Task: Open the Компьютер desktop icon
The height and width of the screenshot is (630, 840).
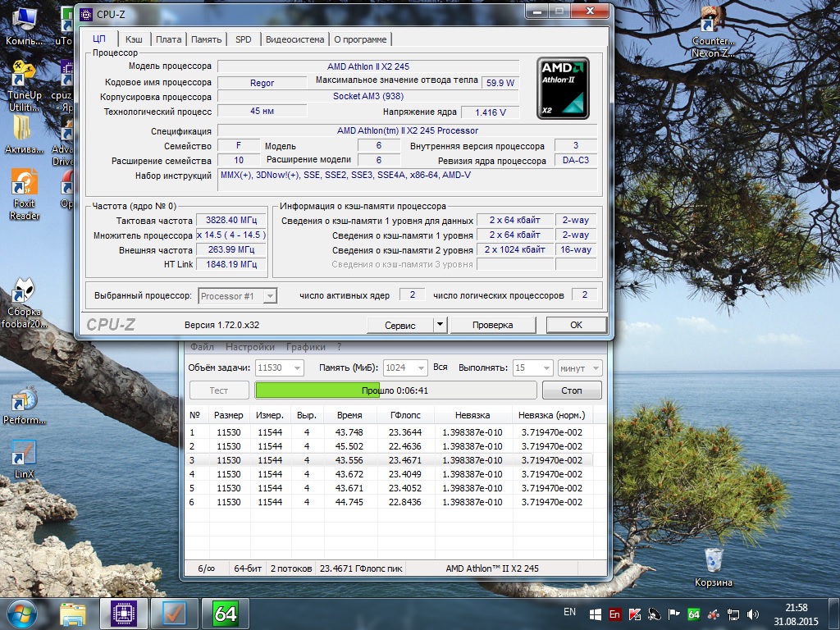Action: click(x=24, y=25)
